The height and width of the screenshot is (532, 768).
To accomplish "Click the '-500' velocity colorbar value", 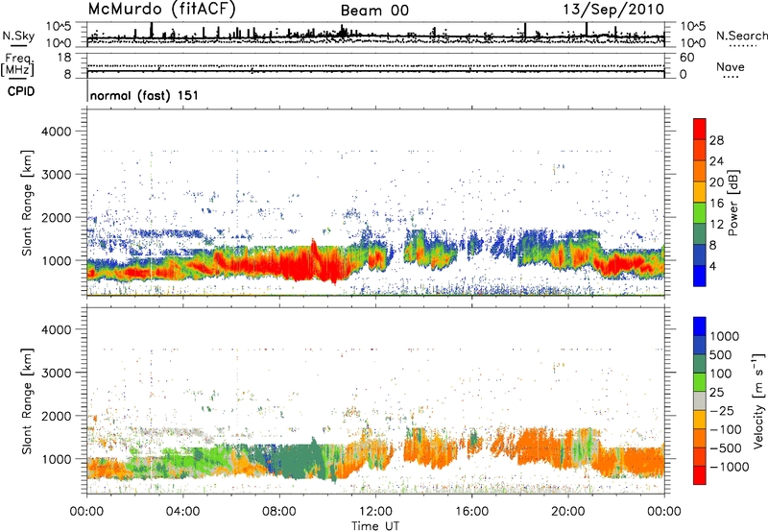I will 726,447.
